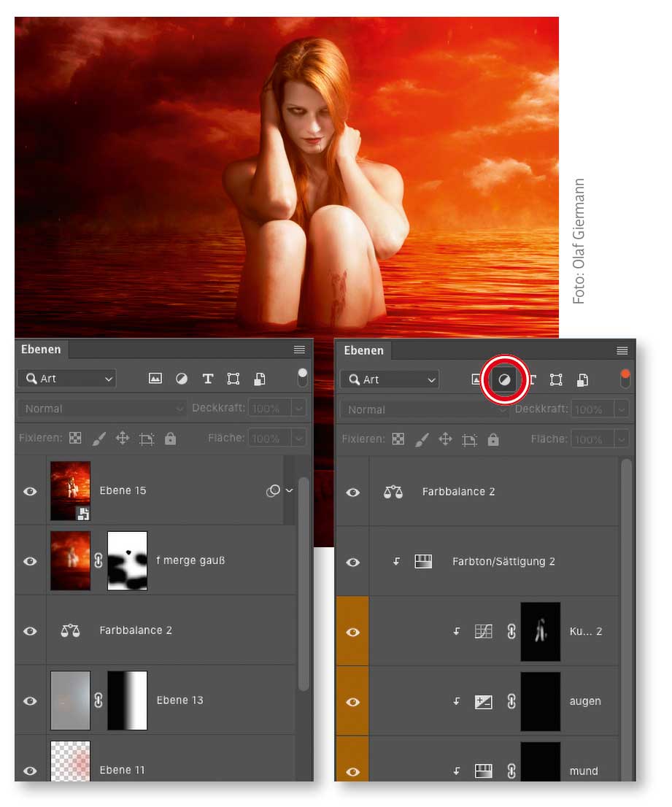Click link icon on Ebene 13 layer

pyautogui.click(x=99, y=700)
